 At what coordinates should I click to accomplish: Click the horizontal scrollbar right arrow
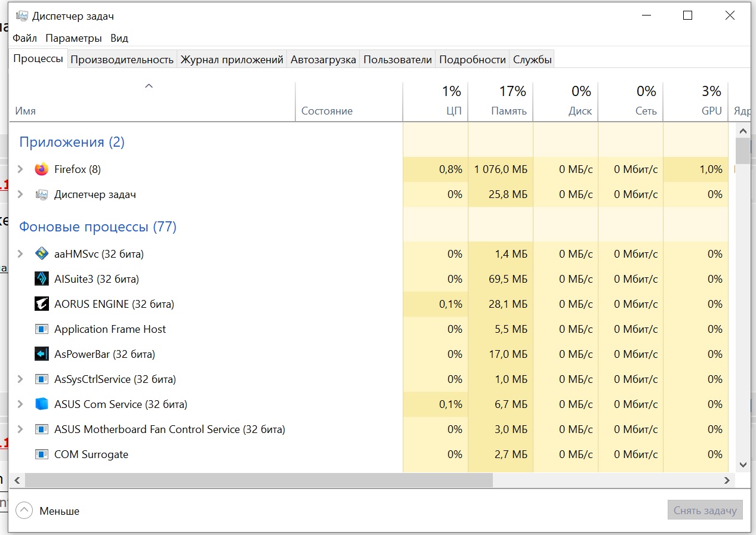(727, 480)
